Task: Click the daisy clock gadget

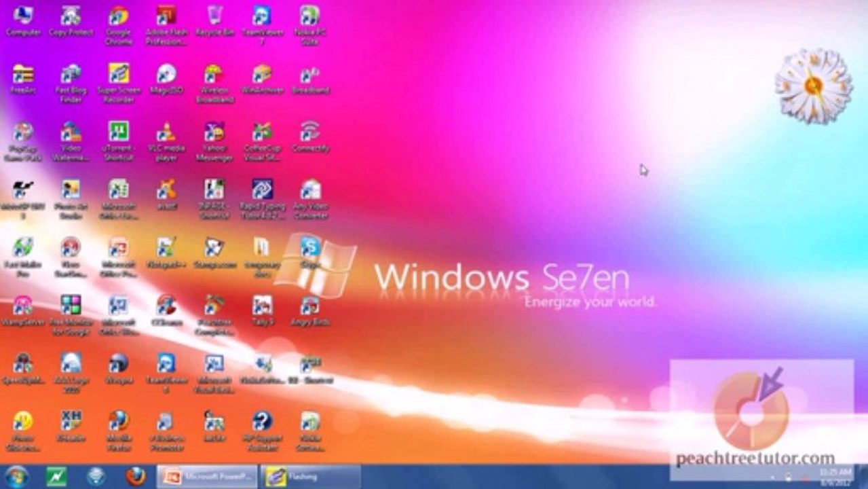Action: [814, 86]
